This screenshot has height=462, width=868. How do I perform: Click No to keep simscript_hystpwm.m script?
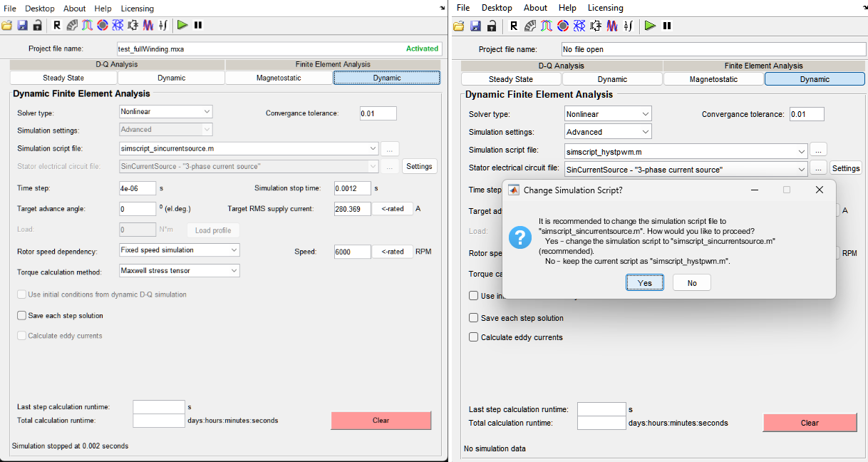pos(692,283)
